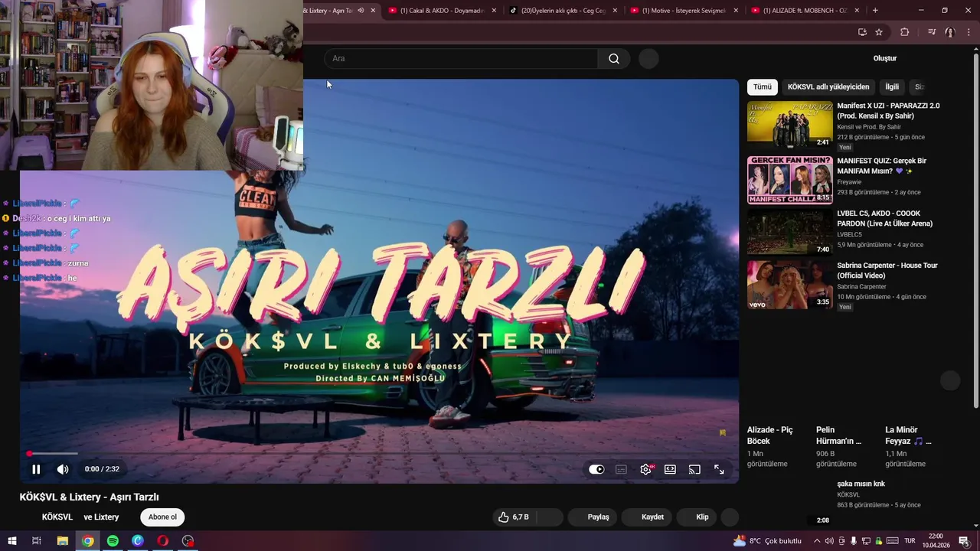
Task: Open the ve Lixtery collaborator name
Action: 101,517
